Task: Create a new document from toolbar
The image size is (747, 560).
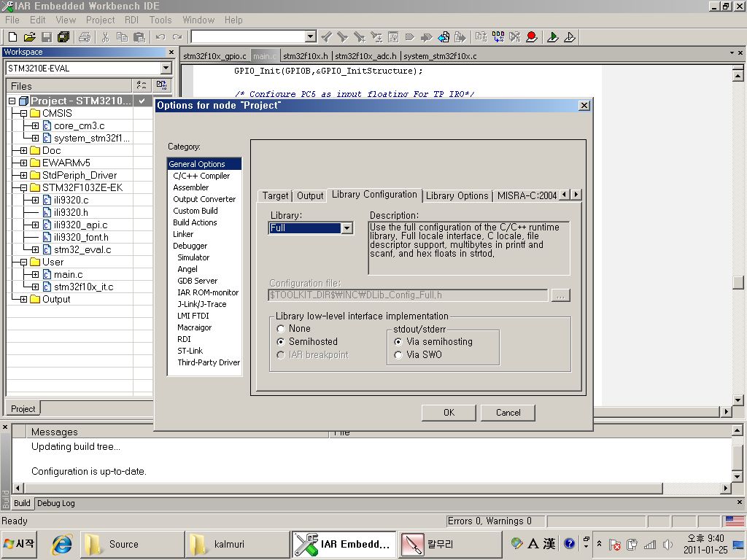Action: pyautogui.click(x=13, y=36)
